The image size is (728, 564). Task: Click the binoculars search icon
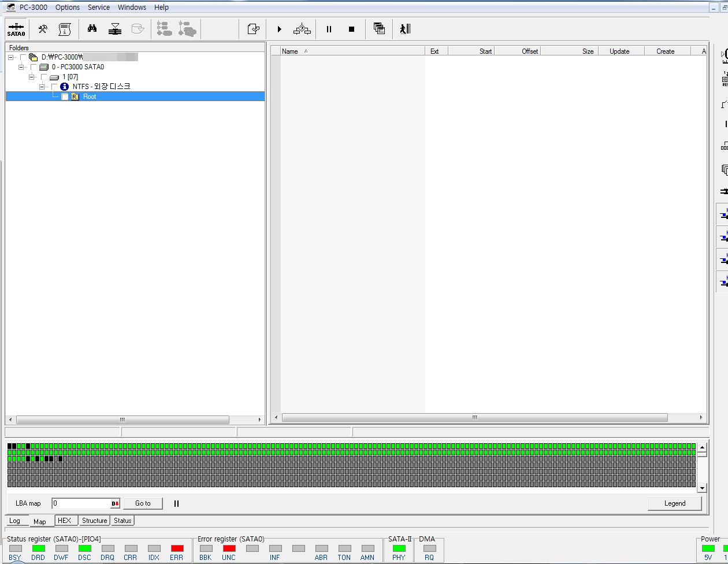tap(92, 29)
